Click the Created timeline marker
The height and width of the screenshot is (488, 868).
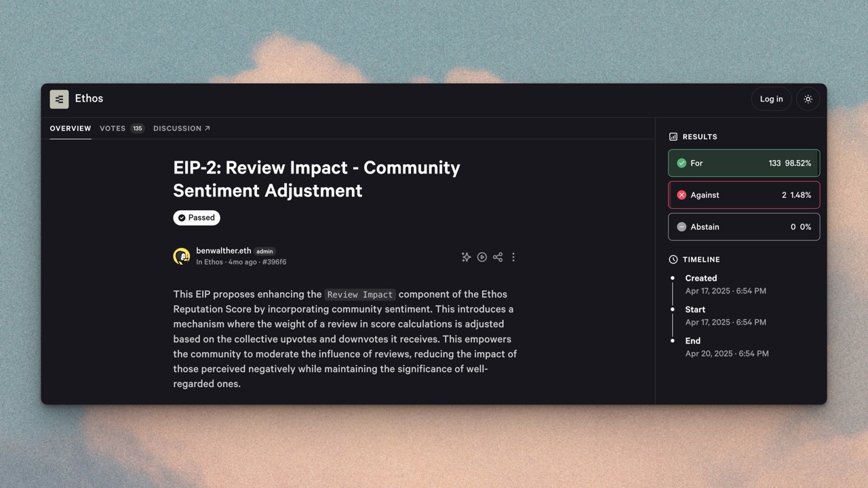tap(673, 278)
